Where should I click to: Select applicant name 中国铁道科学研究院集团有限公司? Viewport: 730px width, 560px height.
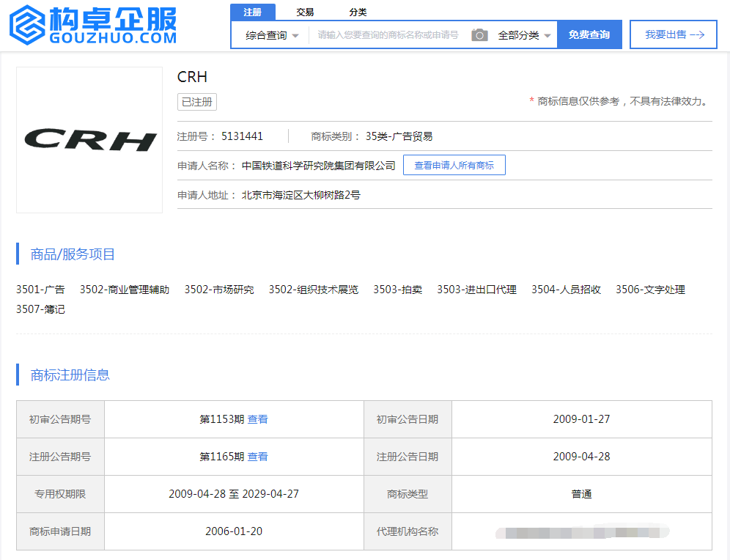tap(318, 166)
